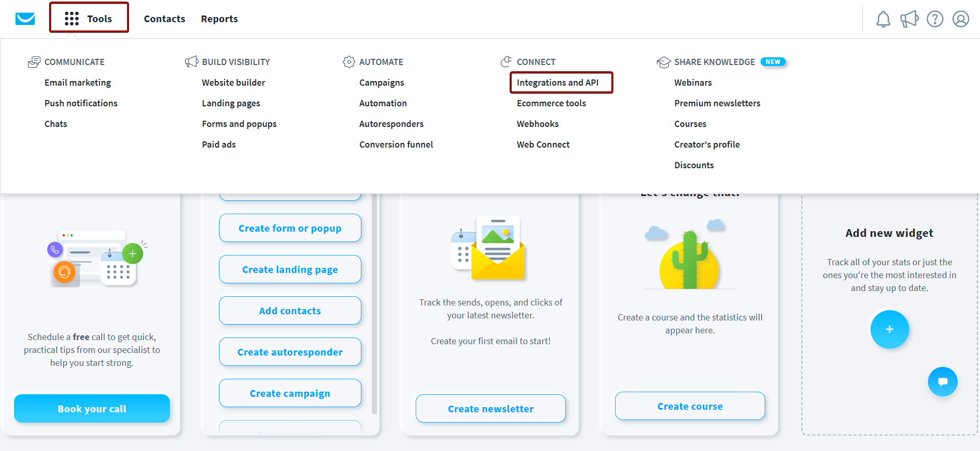Select Integrations and API

pyautogui.click(x=558, y=83)
